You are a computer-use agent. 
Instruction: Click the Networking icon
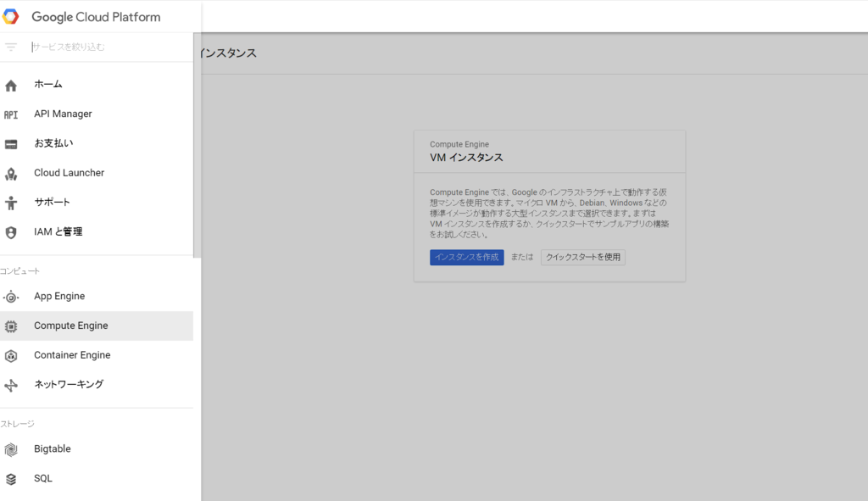coord(10,386)
